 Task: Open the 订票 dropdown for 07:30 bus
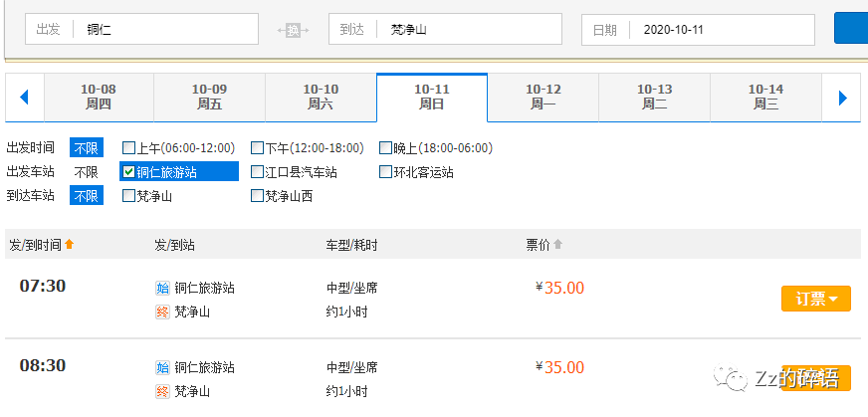pyautogui.click(x=816, y=299)
